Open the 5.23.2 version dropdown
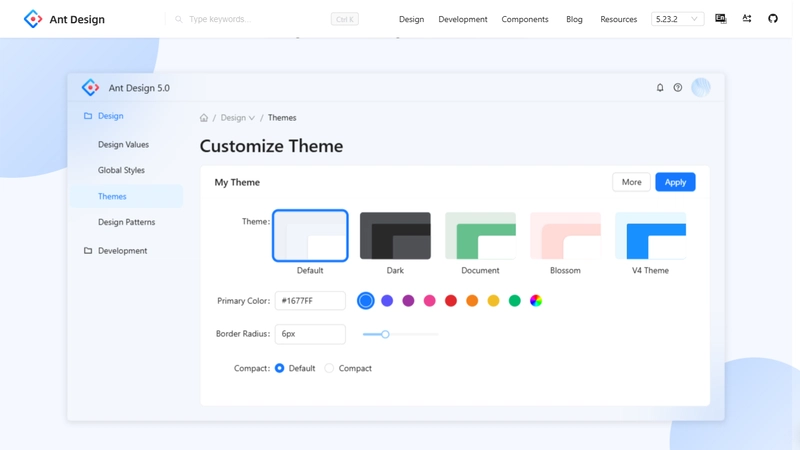The height and width of the screenshot is (450, 800). click(x=678, y=19)
